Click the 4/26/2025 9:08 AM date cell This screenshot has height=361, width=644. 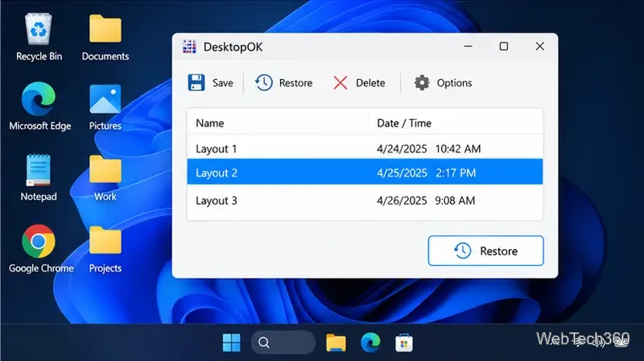(x=426, y=201)
